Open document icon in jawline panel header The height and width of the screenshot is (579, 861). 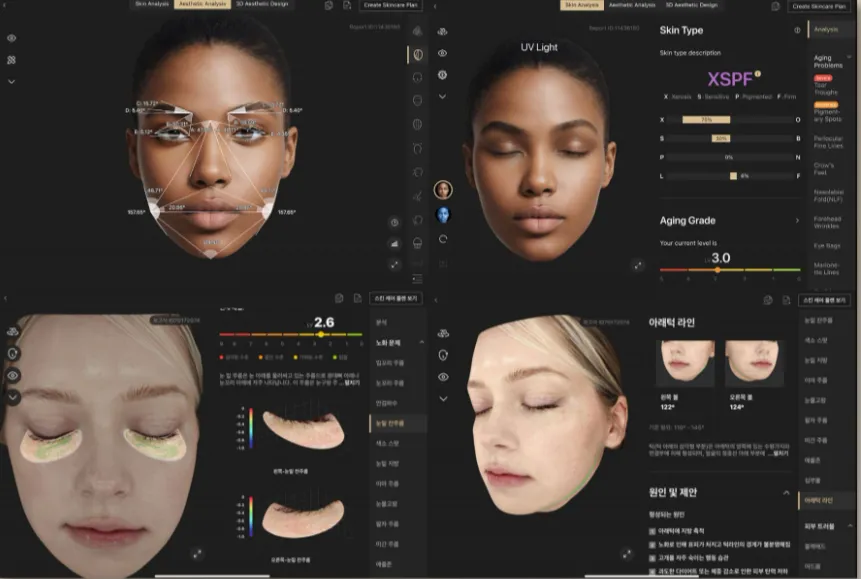click(786, 300)
